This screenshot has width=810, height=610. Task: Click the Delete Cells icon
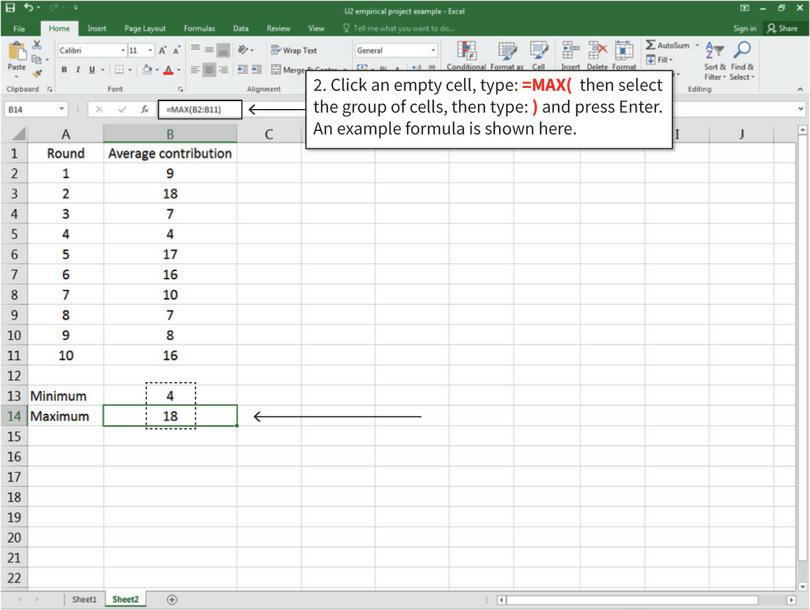(x=597, y=52)
